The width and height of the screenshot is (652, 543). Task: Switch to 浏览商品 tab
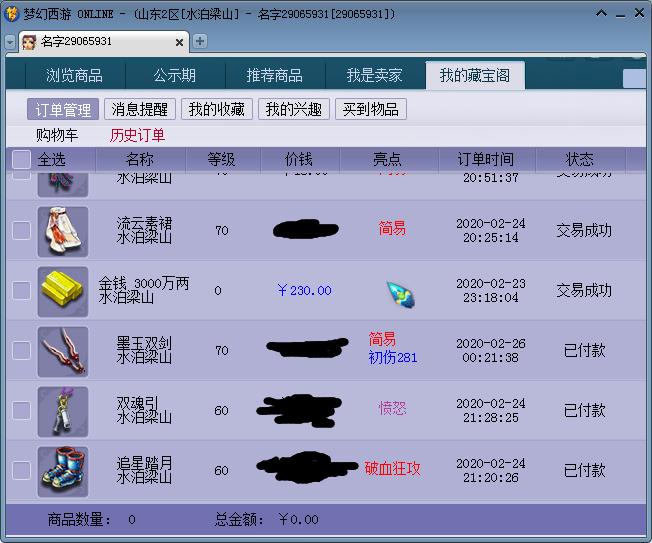tap(74, 76)
